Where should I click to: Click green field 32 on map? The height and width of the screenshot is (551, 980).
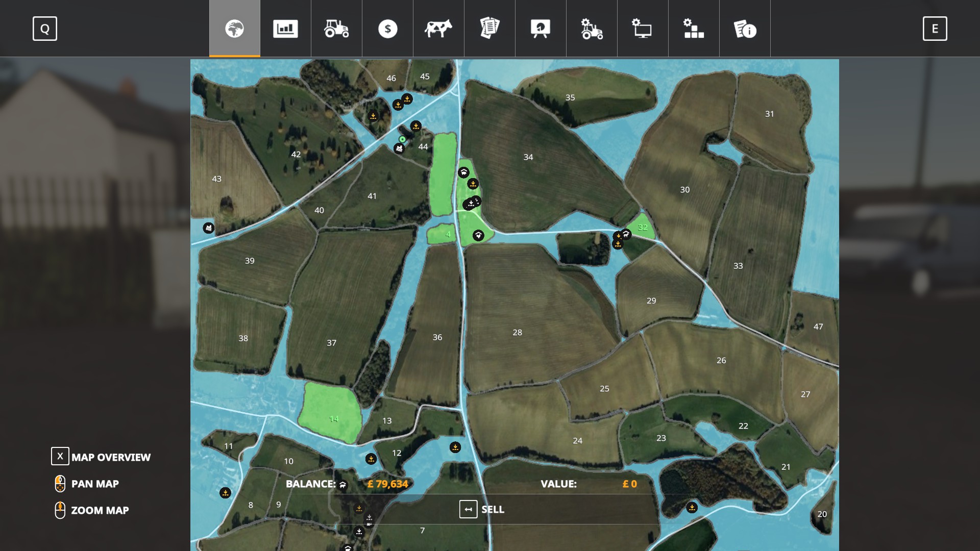tap(642, 228)
